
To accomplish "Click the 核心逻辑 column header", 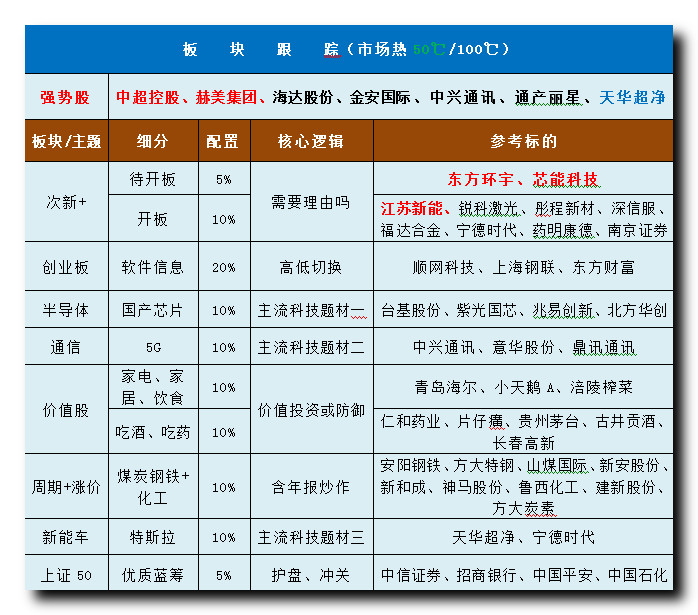I will click(311, 141).
